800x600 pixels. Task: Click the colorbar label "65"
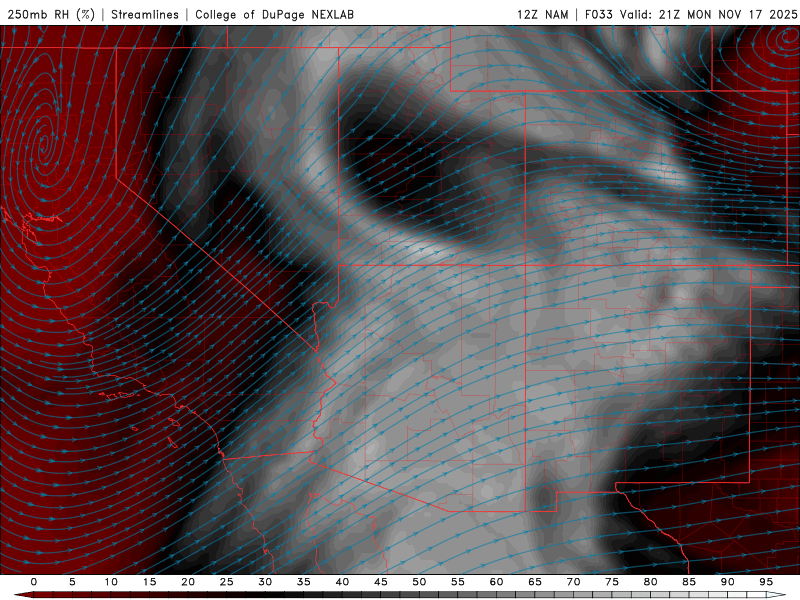coord(534,582)
